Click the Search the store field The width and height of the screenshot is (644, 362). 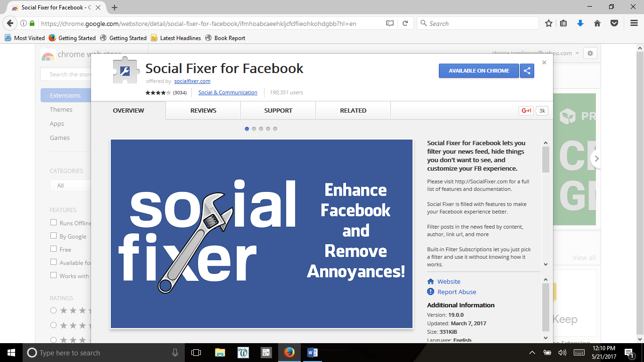(x=66, y=74)
